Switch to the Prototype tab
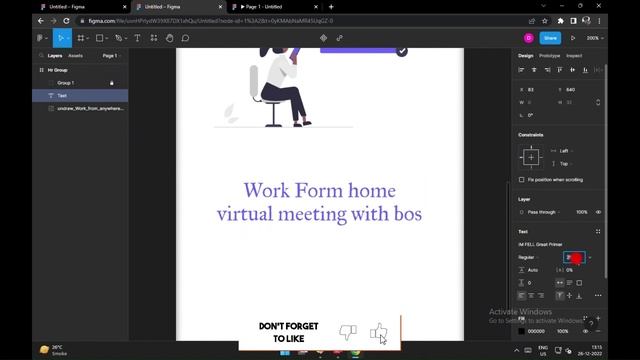Image resolution: width=640 pixels, height=360 pixels. pyautogui.click(x=549, y=56)
